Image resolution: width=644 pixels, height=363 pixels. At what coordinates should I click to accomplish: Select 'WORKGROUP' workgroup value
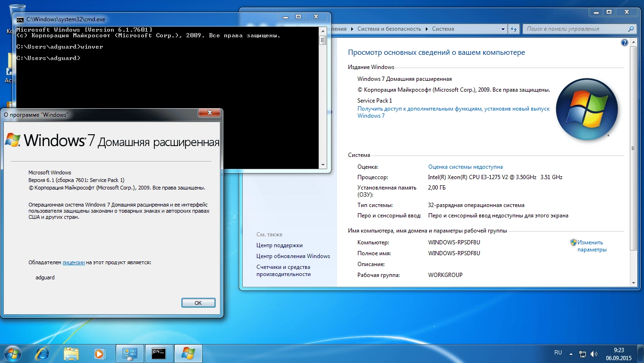(x=445, y=275)
